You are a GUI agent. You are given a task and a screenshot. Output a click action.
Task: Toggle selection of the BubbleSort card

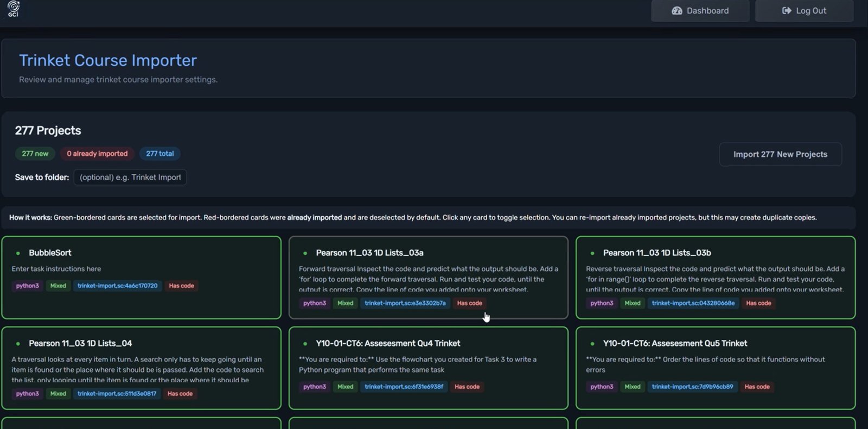pos(141,277)
